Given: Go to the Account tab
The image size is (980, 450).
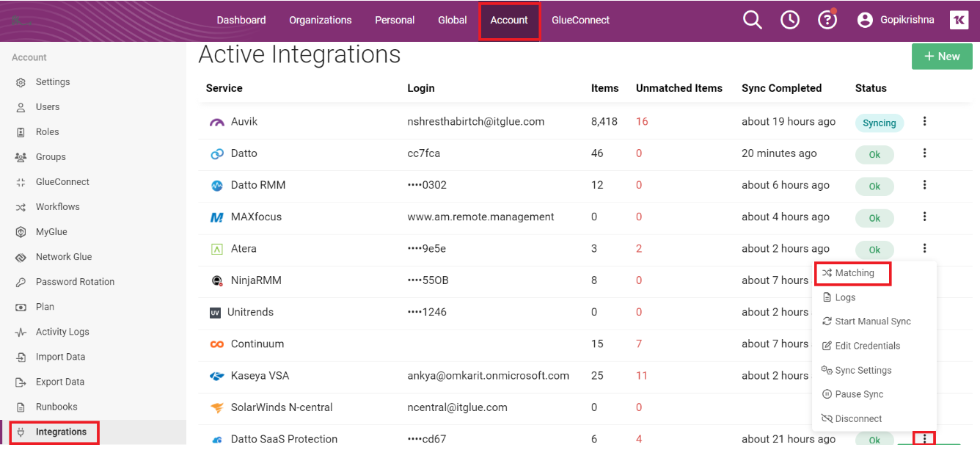Looking at the screenshot, I should 509,21.
